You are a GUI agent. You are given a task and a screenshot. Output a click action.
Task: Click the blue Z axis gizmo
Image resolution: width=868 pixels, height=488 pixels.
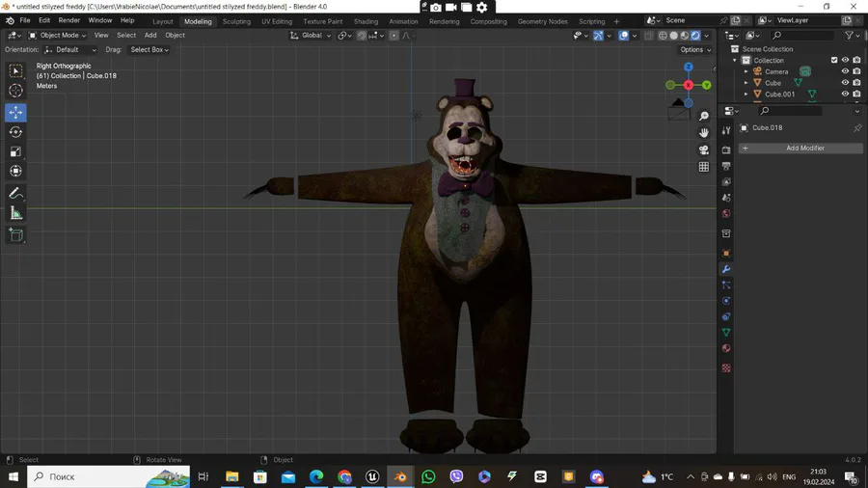pyautogui.click(x=688, y=67)
